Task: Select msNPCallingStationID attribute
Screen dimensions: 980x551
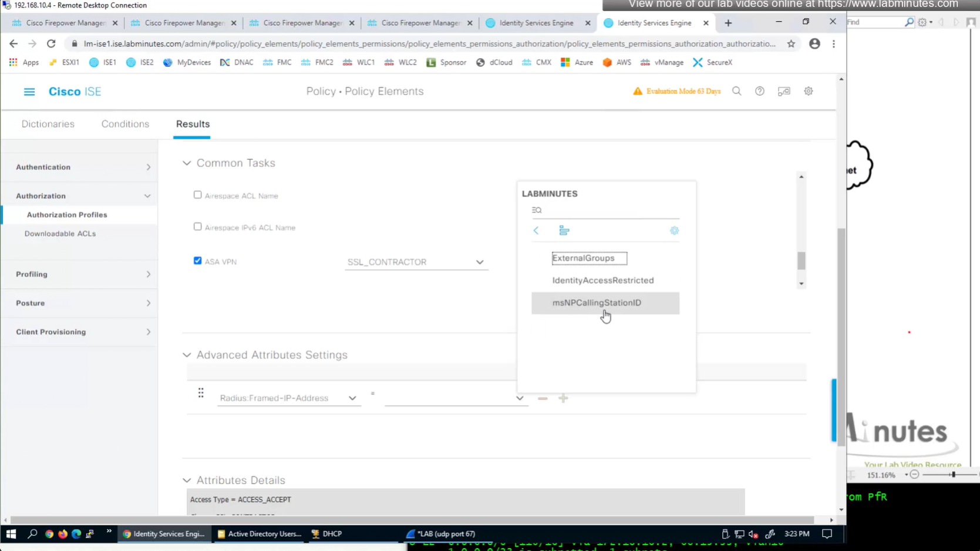Action: (597, 303)
